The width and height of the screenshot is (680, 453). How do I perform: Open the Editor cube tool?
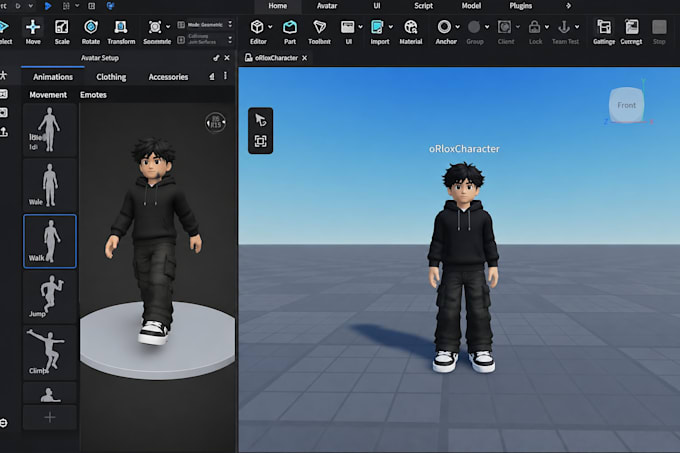tap(257, 27)
